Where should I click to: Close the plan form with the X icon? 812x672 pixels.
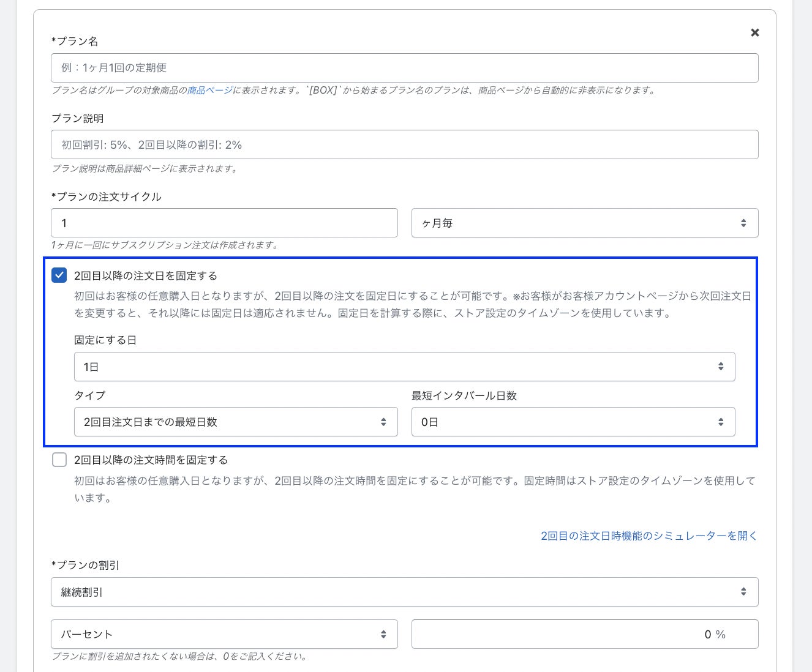point(755,32)
